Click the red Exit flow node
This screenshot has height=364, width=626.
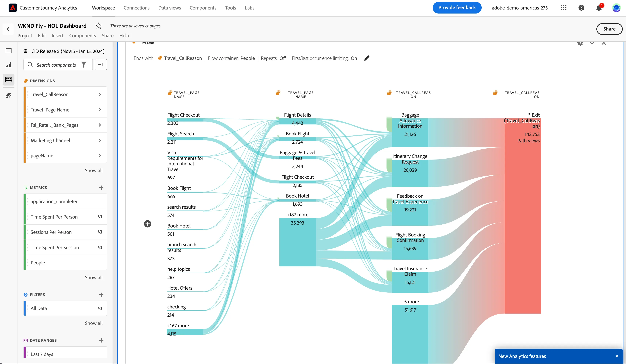pos(523,216)
